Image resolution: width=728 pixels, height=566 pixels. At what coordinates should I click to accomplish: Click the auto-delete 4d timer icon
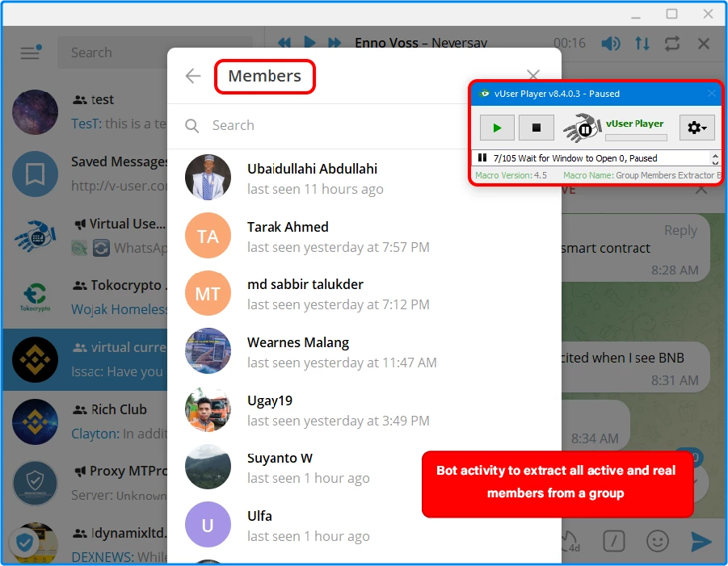point(570,542)
